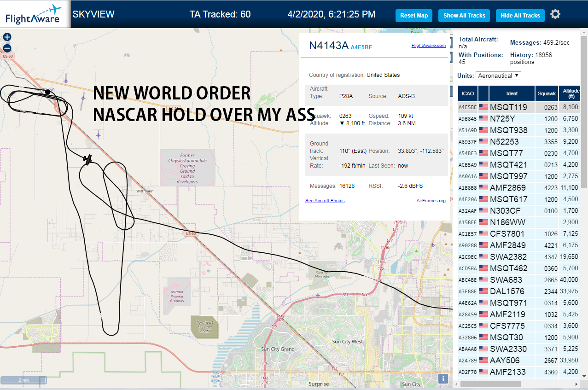Select the AMF2849 ident in the table
This screenshot has height=390, width=588.
(508, 245)
